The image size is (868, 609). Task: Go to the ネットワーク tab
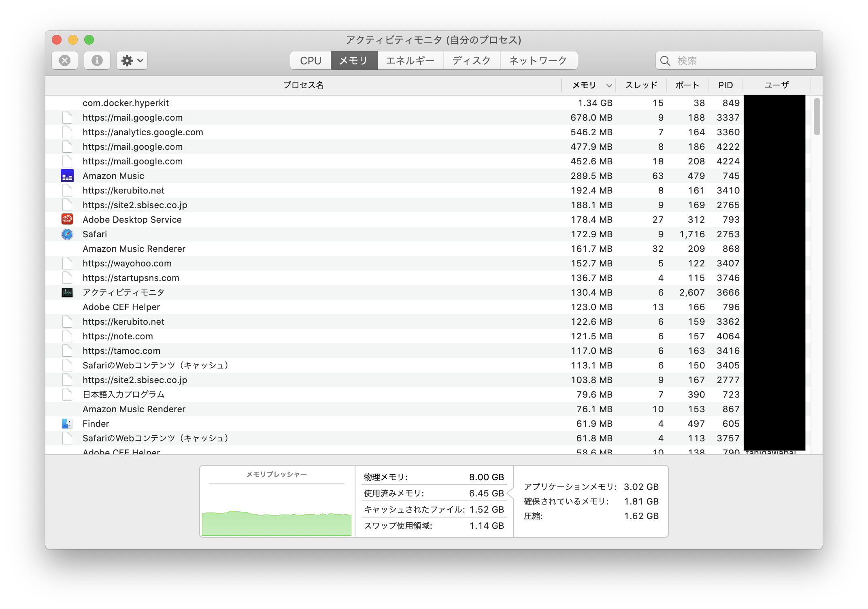[x=538, y=61]
